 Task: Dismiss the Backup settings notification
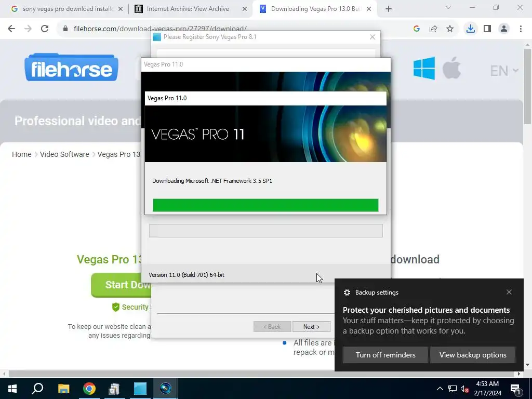coord(509,292)
